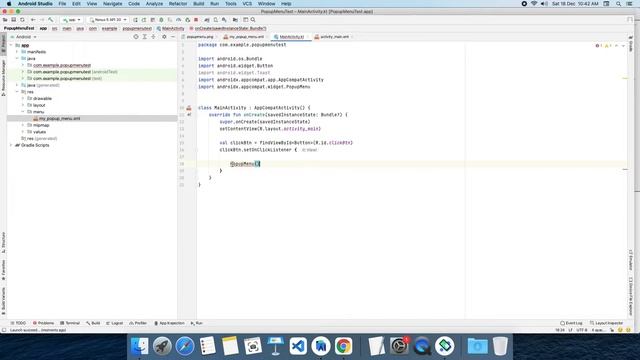
Task: Open the TODO tool window
Action: [x=18, y=323]
